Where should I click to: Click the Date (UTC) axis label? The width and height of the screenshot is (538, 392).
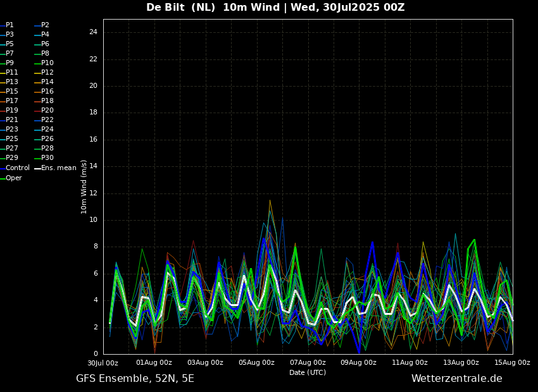click(x=308, y=372)
